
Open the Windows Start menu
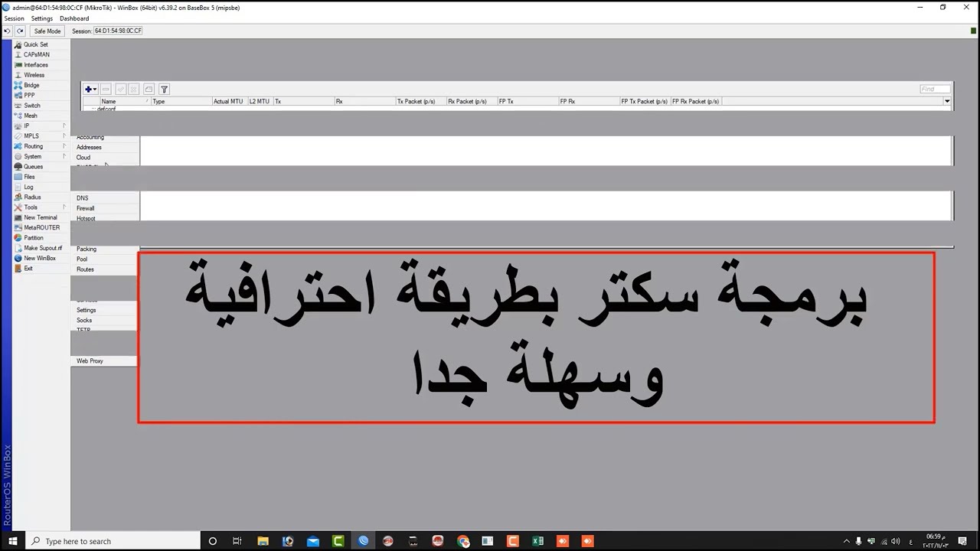(13, 541)
